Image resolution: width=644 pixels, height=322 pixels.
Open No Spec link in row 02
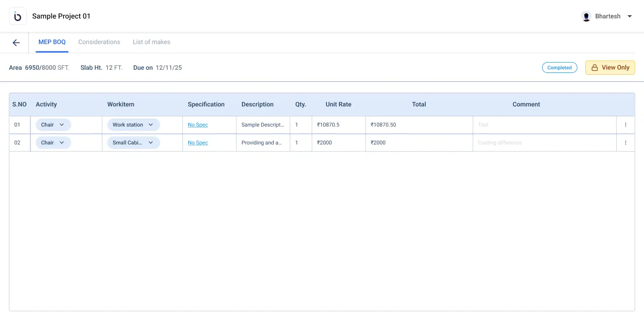(x=198, y=143)
